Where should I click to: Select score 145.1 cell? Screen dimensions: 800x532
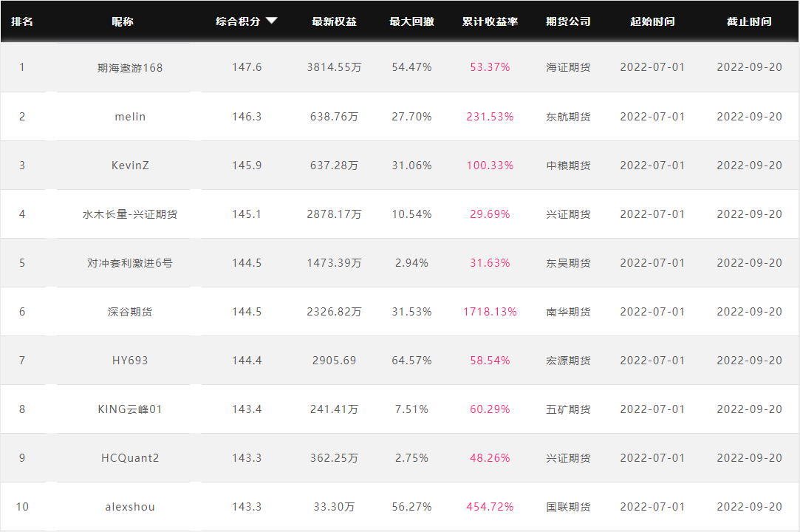tap(247, 214)
